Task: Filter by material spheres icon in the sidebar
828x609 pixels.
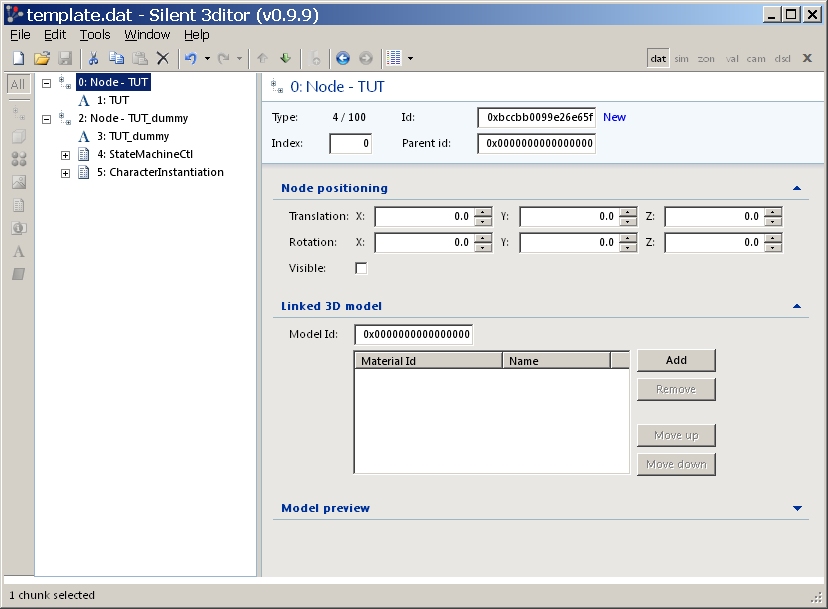Action: [x=18, y=159]
